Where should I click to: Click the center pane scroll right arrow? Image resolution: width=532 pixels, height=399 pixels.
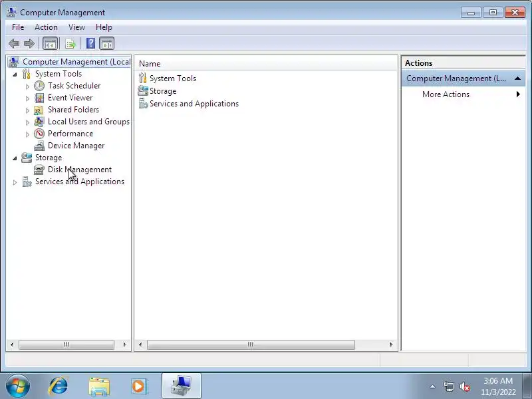[x=391, y=344]
